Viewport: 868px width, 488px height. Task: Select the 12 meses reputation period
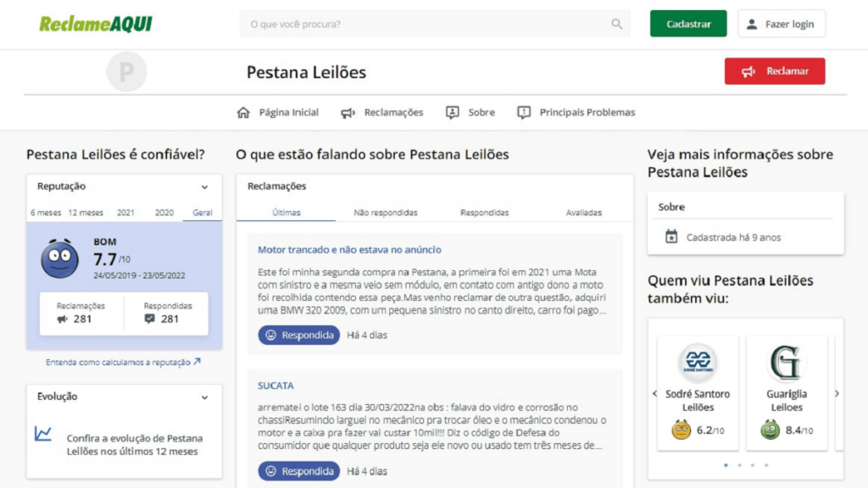(86, 213)
